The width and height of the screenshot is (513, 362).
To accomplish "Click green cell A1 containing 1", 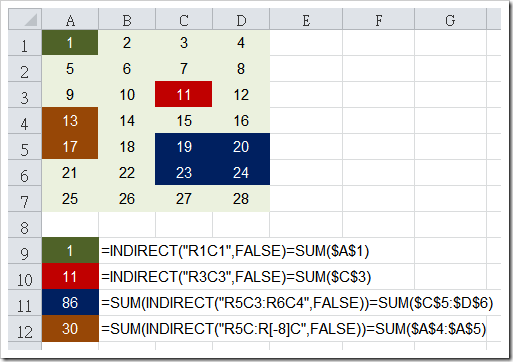I will [70, 43].
